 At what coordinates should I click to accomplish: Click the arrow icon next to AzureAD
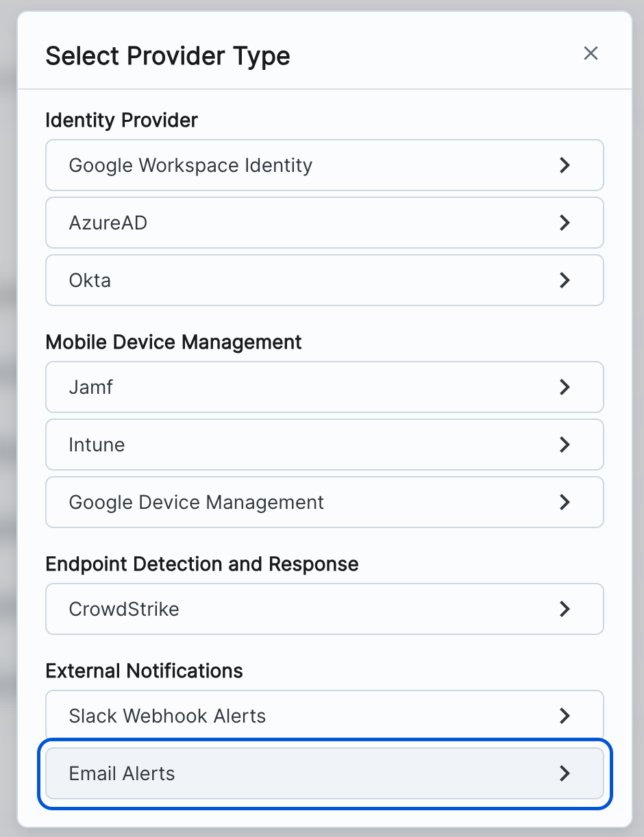click(x=565, y=223)
